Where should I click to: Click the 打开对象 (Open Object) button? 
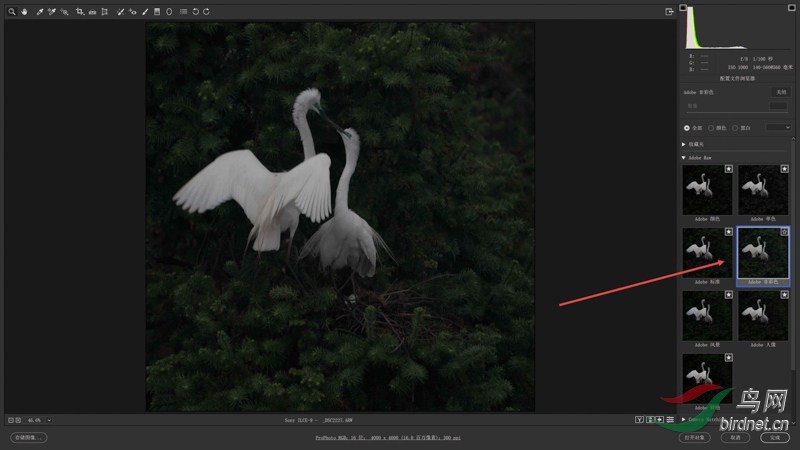tap(694, 437)
